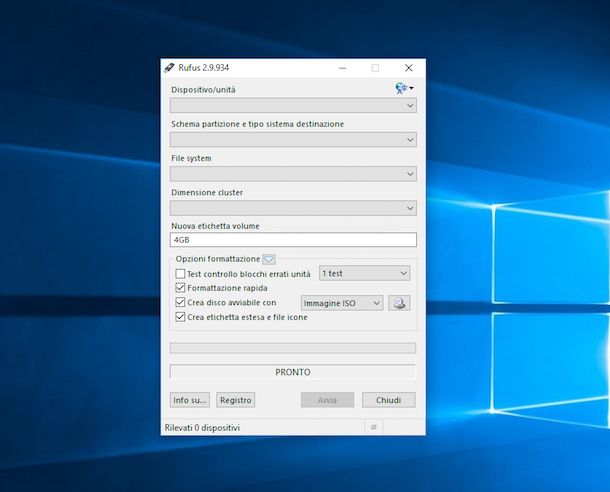The height and width of the screenshot is (492, 610).
Task: Open the File system dropdown
Action: (293, 174)
